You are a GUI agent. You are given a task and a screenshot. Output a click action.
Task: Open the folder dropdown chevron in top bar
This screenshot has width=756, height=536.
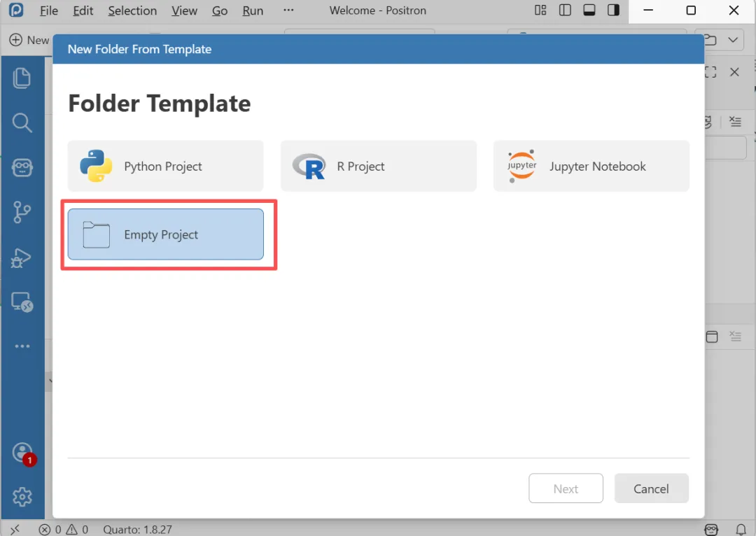click(x=733, y=40)
